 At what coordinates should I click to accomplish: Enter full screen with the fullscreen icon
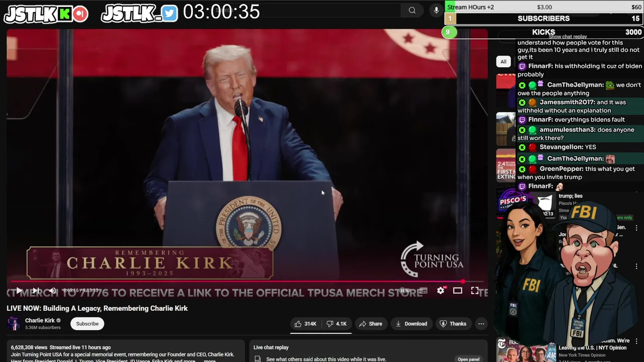(x=474, y=291)
